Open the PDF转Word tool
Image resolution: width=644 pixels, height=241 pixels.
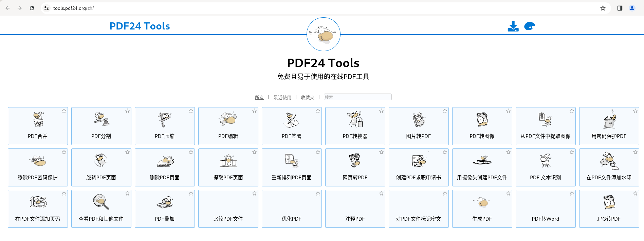(546, 209)
